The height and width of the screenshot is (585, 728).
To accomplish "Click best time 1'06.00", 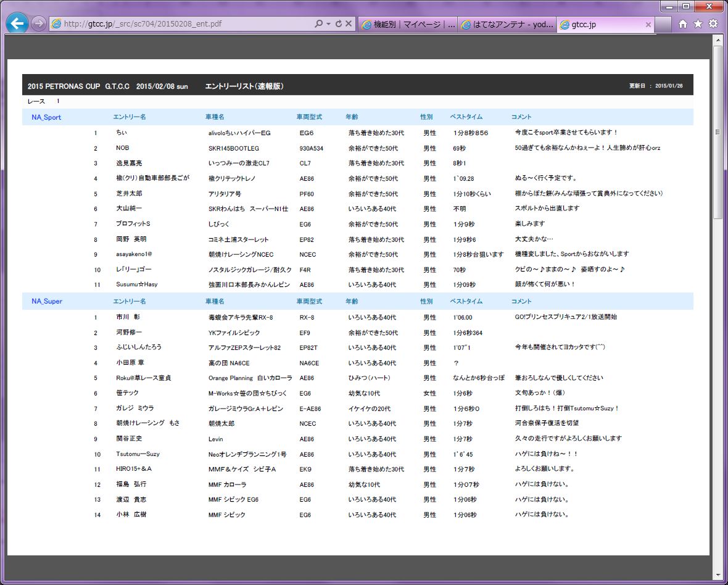I will [x=463, y=318].
